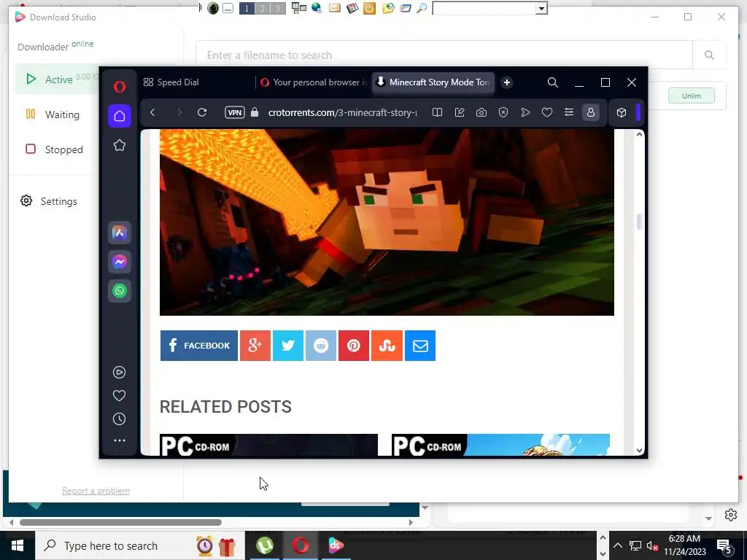Viewport: 747px width, 560px height.
Task: Open the top toolbar combo box dropdown arrow
Action: point(541,8)
